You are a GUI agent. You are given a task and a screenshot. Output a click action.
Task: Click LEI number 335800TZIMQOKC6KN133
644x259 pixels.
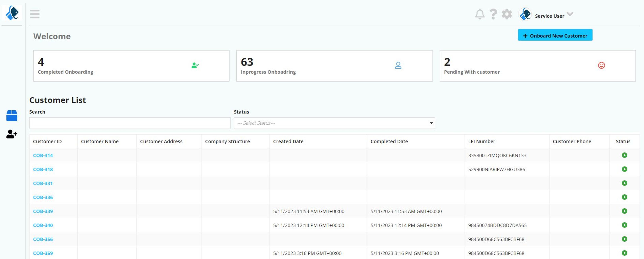(497, 155)
